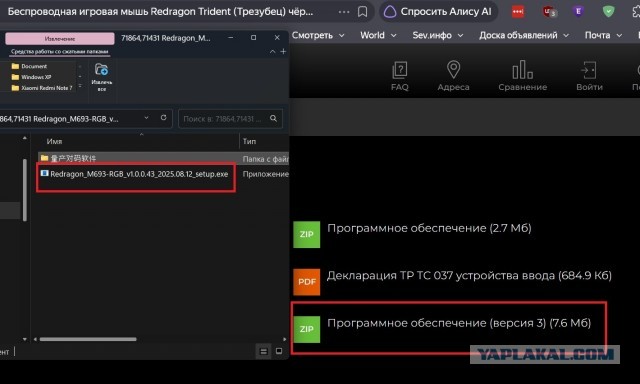Click the search magnifier icon in explorer
Viewport: 640px width, 384px height.
[x=273, y=118]
